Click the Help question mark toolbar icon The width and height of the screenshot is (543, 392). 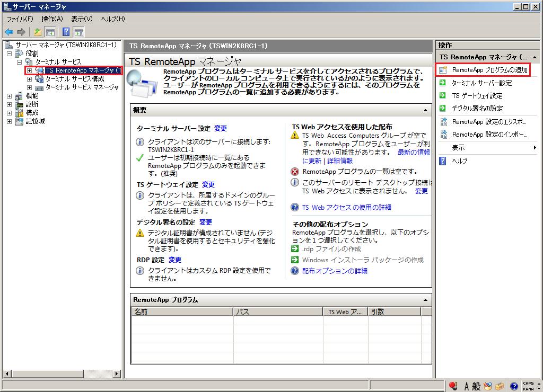click(65, 32)
